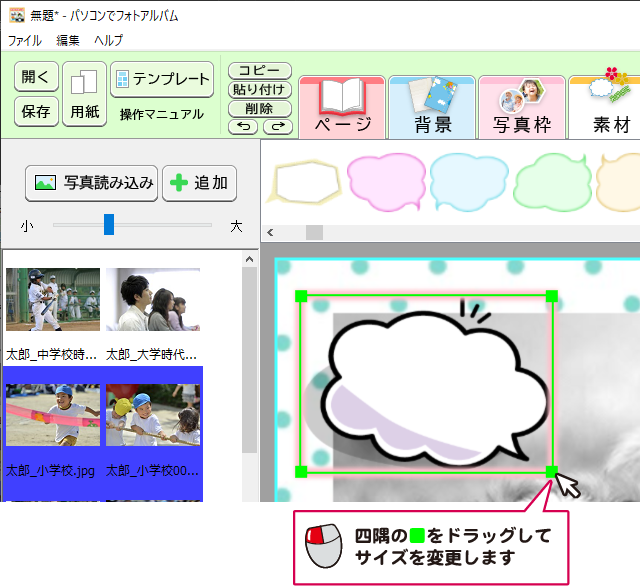Switch to the 写真枠 photo frame tab
640x586 pixels.
522,108
